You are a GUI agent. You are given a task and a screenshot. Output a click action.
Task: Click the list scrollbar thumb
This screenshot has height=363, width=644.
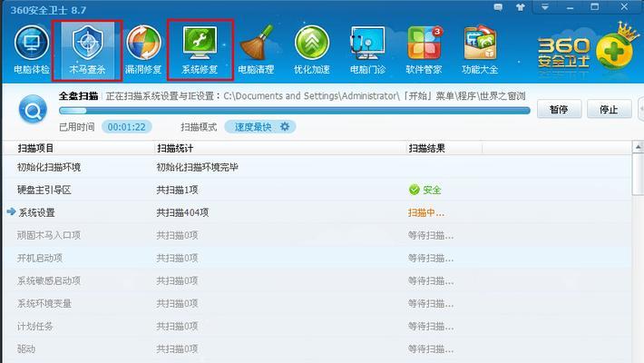[x=638, y=174]
